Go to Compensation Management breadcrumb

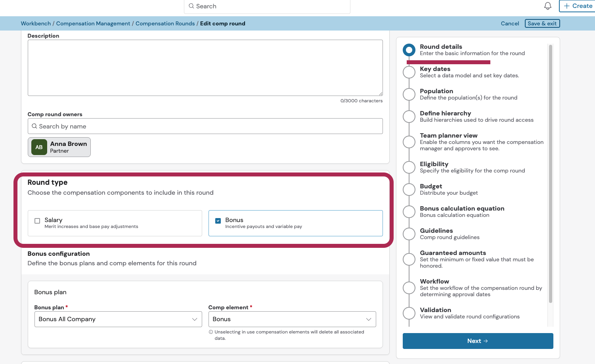pyautogui.click(x=93, y=23)
